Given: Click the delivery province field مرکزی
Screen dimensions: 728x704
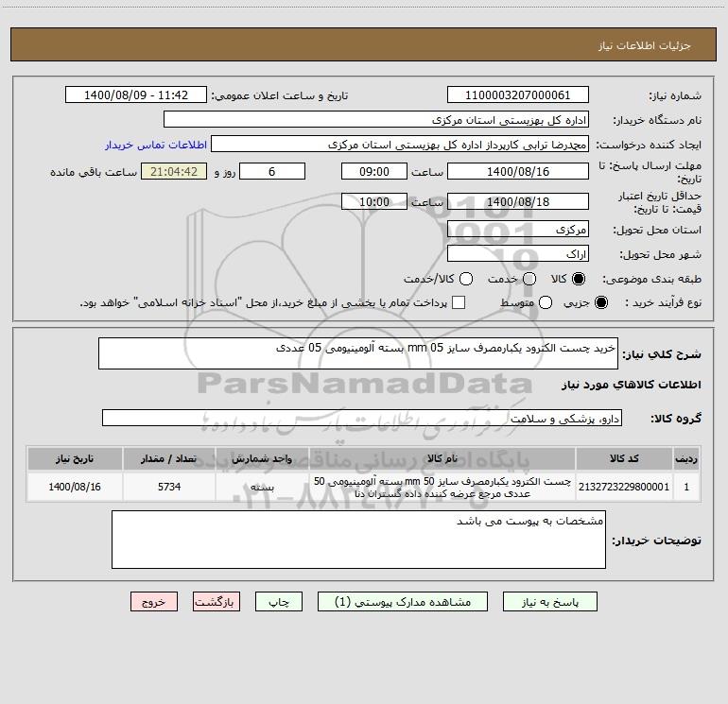Looking at the screenshot, I should tap(518, 229).
